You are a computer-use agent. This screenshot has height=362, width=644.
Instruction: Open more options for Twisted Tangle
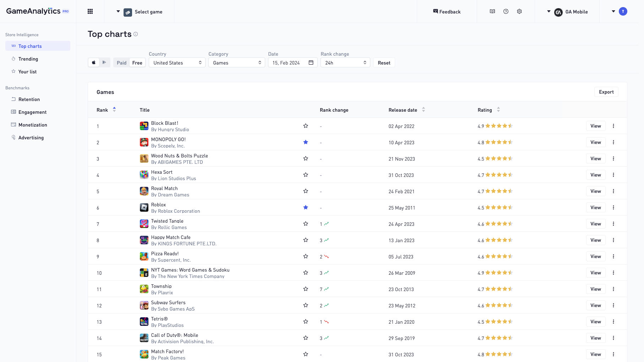[x=613, y=224]
